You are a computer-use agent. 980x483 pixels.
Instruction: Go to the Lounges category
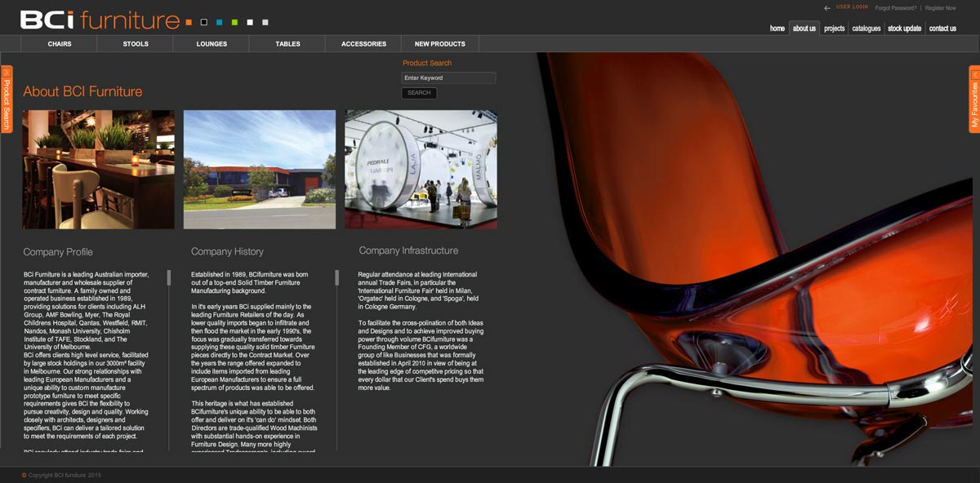pyautogui.click(x=212, y=44)
